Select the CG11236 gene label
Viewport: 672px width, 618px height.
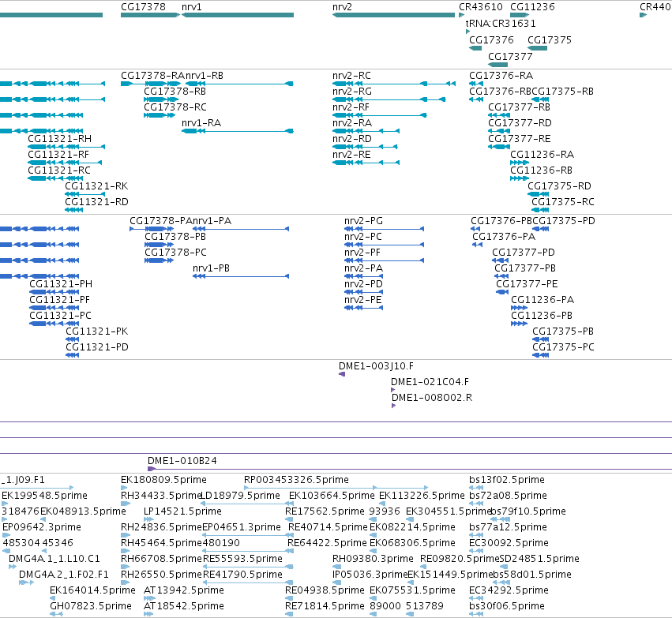[532, 7]
